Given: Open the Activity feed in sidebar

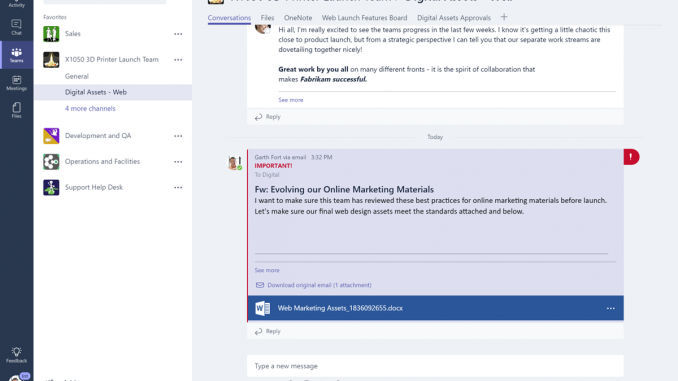Looking at the screenshot, I should pyautogui.click(x=16, y=4).
